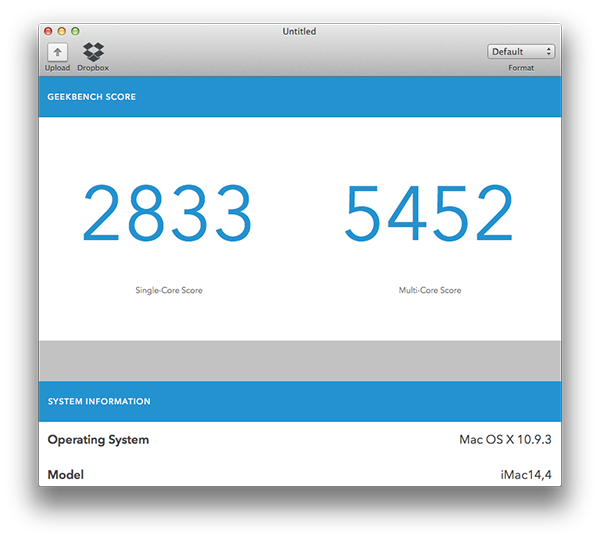Click the Single-Core Score label

coord(169,290)
